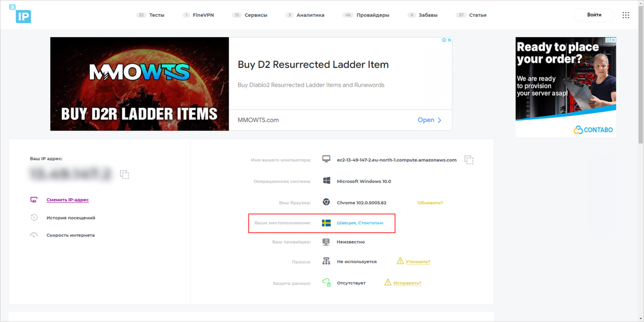The height and width of the screenshot is (322, 644).
Task: Click the proxy warning triangle icon
Action: coord(400,261)
